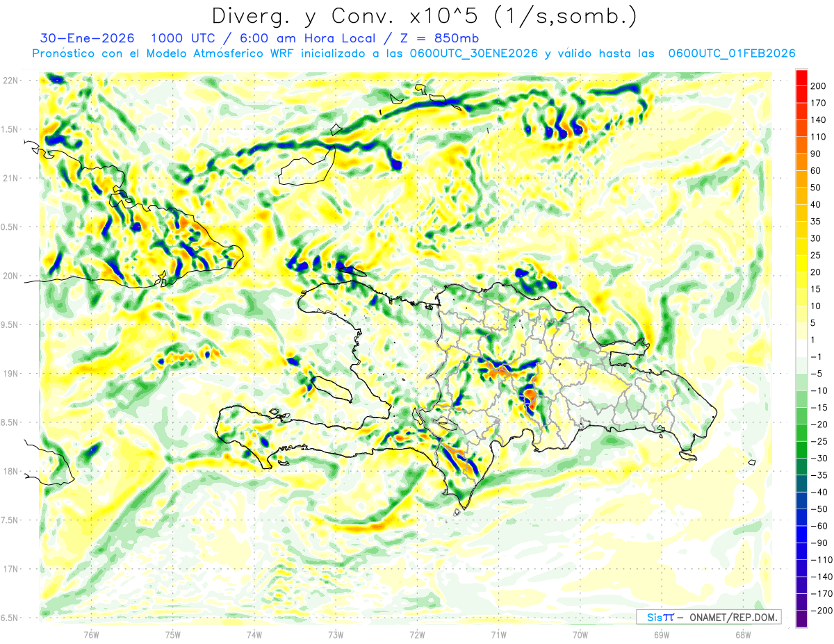Click the '-40' colorbar label
834x644 pixels.
[x=821, y=493]
